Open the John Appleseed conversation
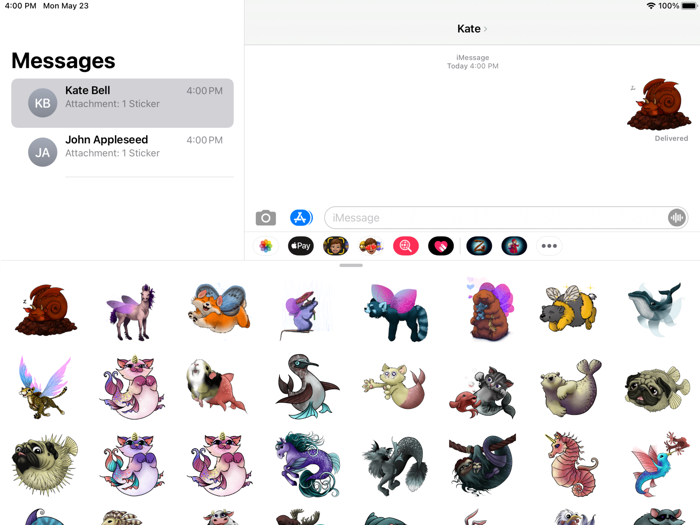Image resolution: width=700 pixels, height=525 pixels. coord(122,152)
